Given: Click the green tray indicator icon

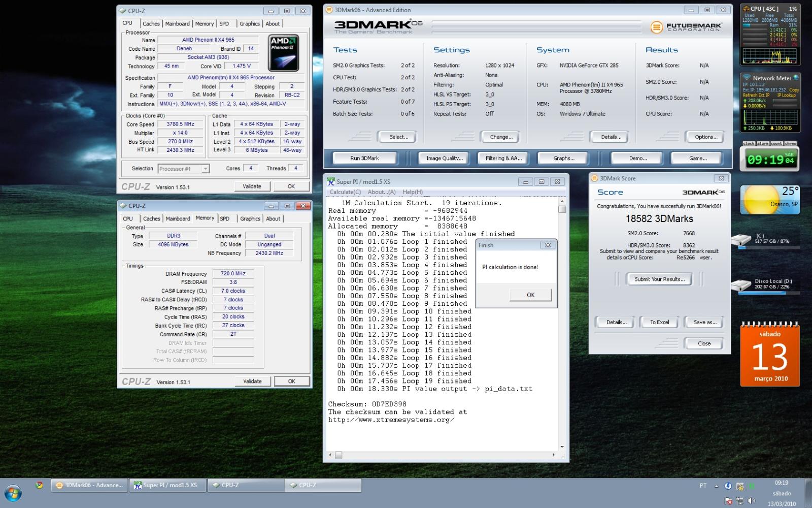Looking at the screenshot, I should point(752,486).
